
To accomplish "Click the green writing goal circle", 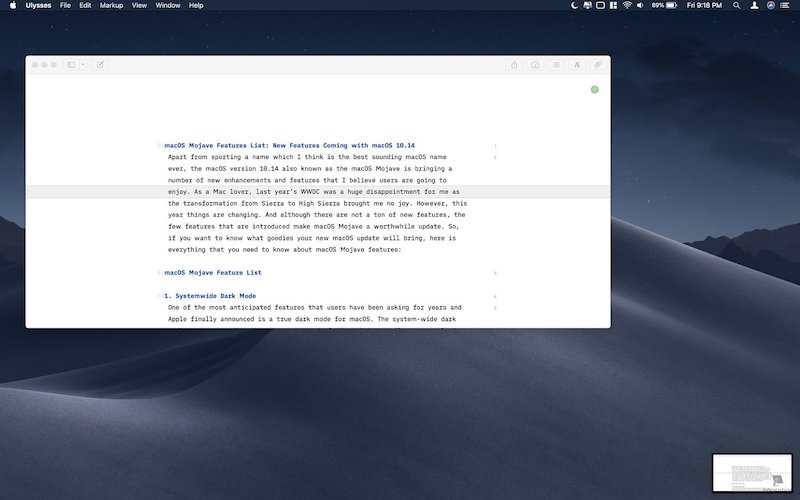I will pyautogui.click(x=594, y=90).
